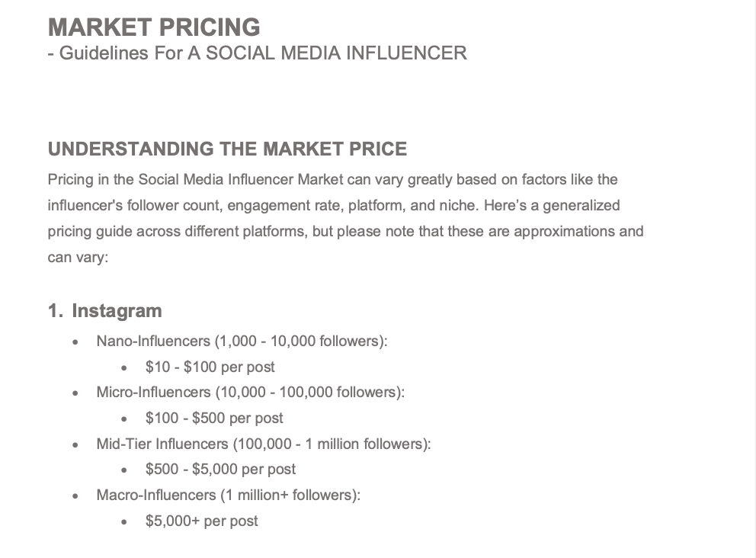Select the UNDERSTANDING THE MARKET PRICE heading
This screenshot has width=756, height=558.
[x=228, y=149]
